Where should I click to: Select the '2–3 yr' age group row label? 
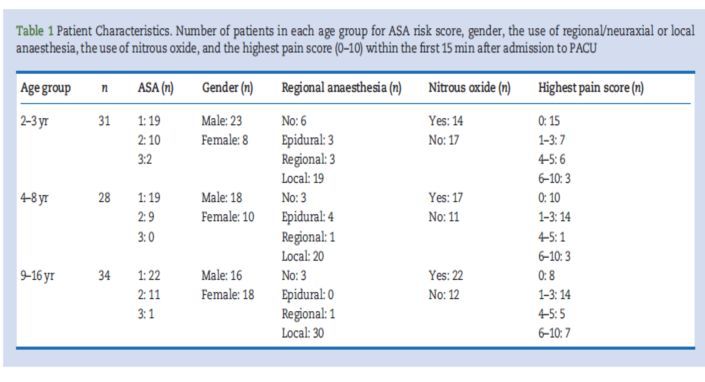(34, 121)
